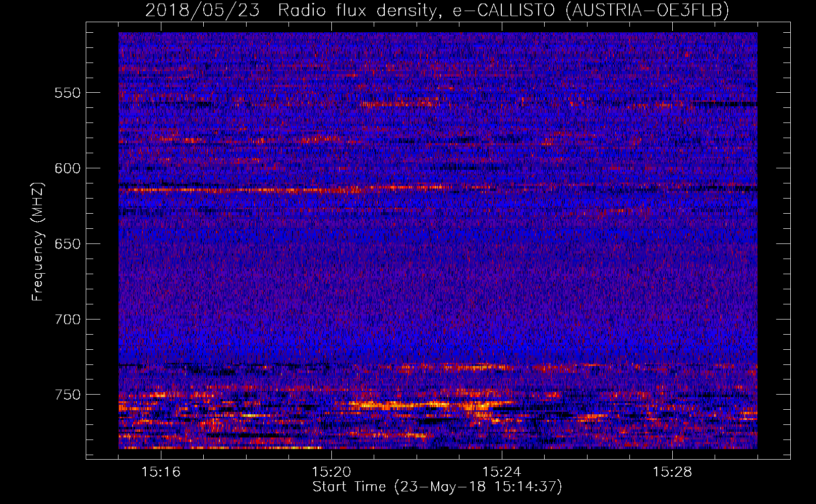Screen dimensions: 816x504
Task: Click the 15:16 time tick label
Action: (161, 472)
